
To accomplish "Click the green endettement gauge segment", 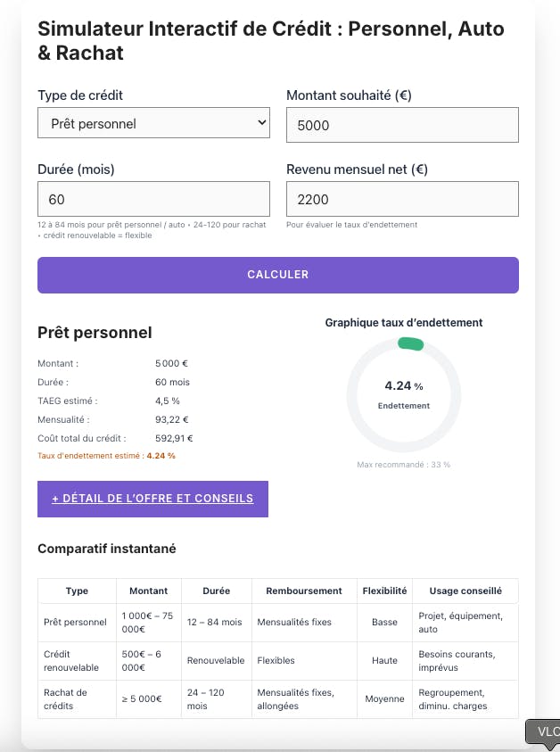I will [x=411, y=343].
